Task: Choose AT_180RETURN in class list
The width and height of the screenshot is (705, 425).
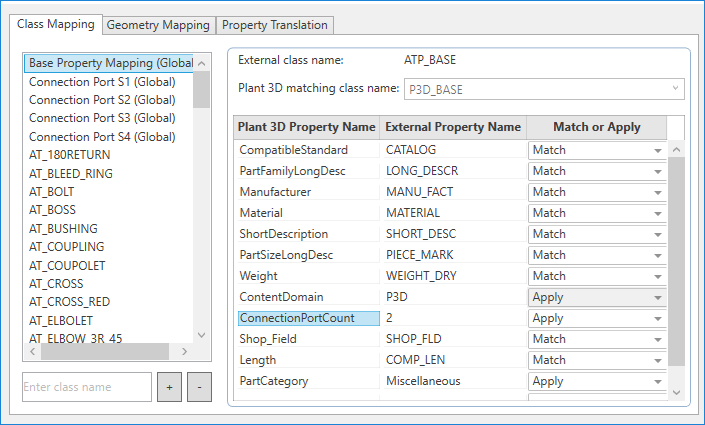Action: (x=109, y=155)
